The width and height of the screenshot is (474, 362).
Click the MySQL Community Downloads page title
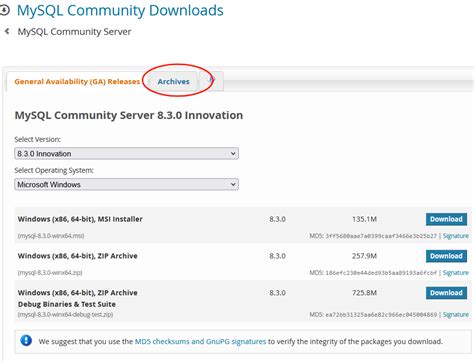120,11
